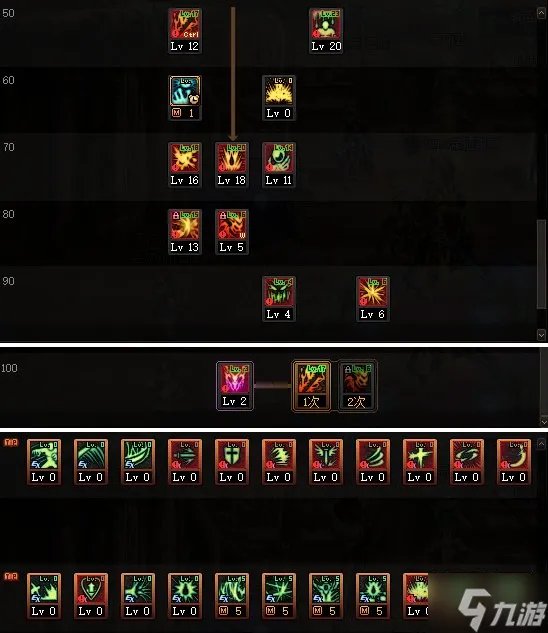Image resolution: width=548 pixels, height=633 pixels.
Task: Click the Lv 18 fire burst skill
Action: click(x=232, y=165)
